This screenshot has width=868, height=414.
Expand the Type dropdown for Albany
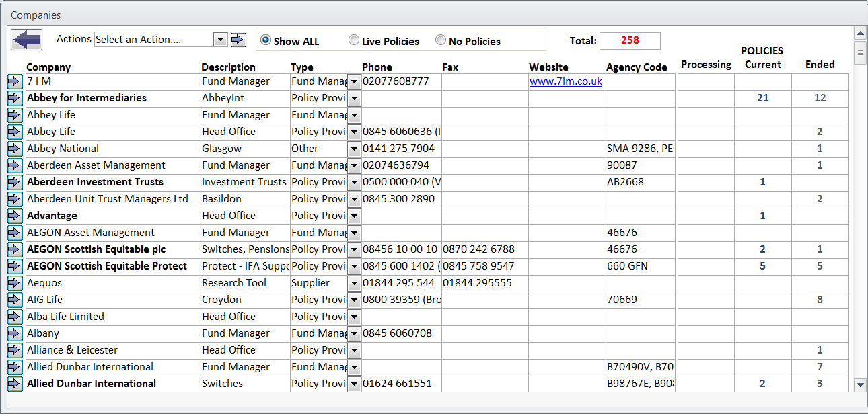point(354,333)
